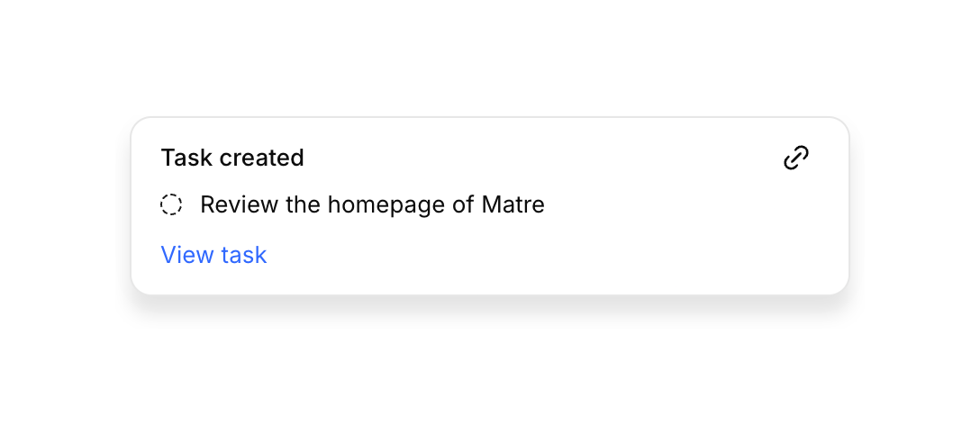Image resolution: width=980 pixels, height=444 pixels.
Task: Click the unfinished task status indicator
Action: [171, 205]
